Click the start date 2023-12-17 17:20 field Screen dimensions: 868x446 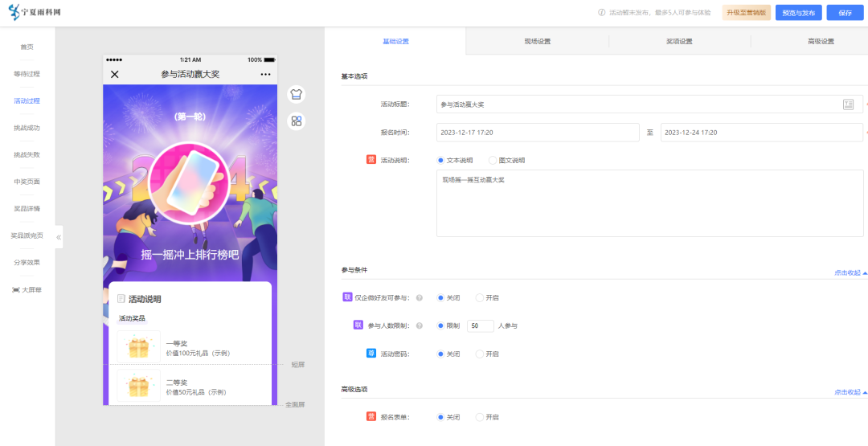tap(538, 133)
